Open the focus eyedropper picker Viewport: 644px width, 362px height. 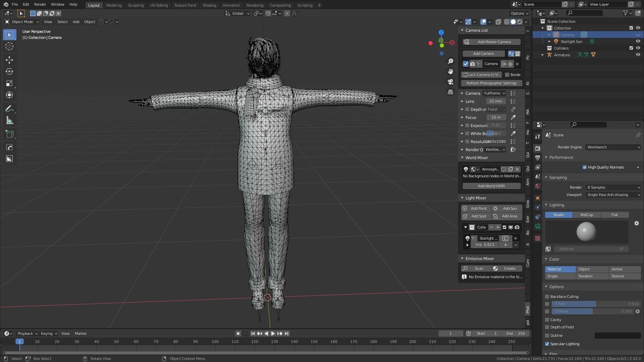(513, 117)
